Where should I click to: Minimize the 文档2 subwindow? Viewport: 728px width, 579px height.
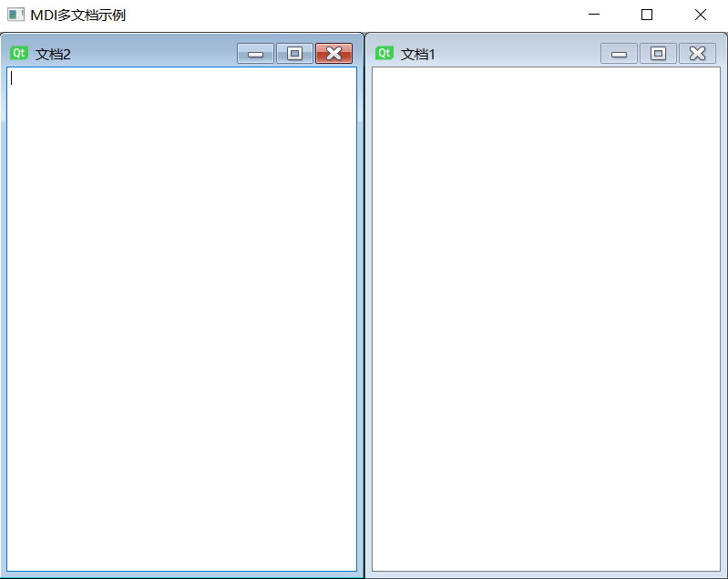coord(255,54)
